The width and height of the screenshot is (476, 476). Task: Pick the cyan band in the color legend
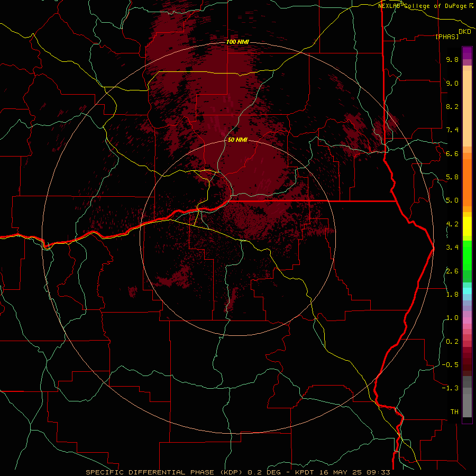pos(467,291)
